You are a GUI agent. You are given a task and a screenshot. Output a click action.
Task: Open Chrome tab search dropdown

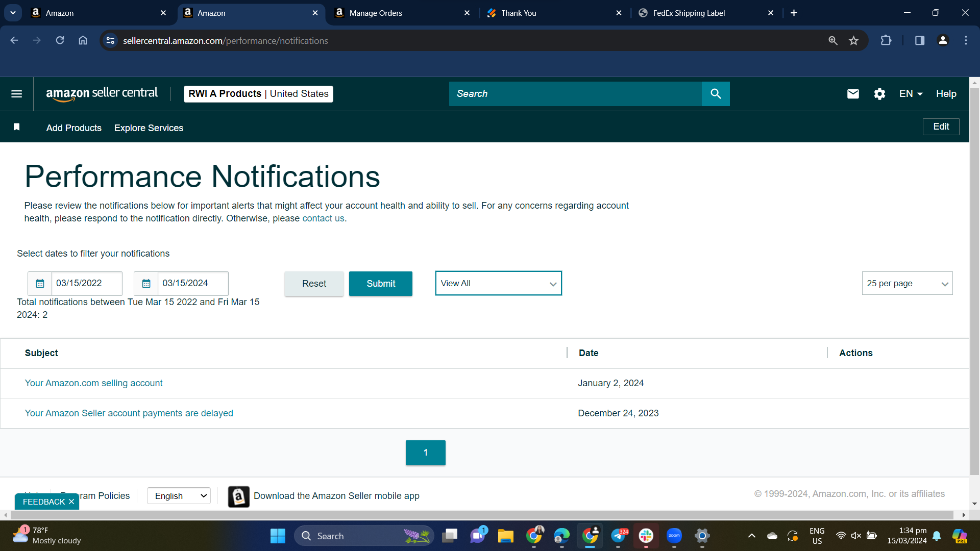[13, 13]
